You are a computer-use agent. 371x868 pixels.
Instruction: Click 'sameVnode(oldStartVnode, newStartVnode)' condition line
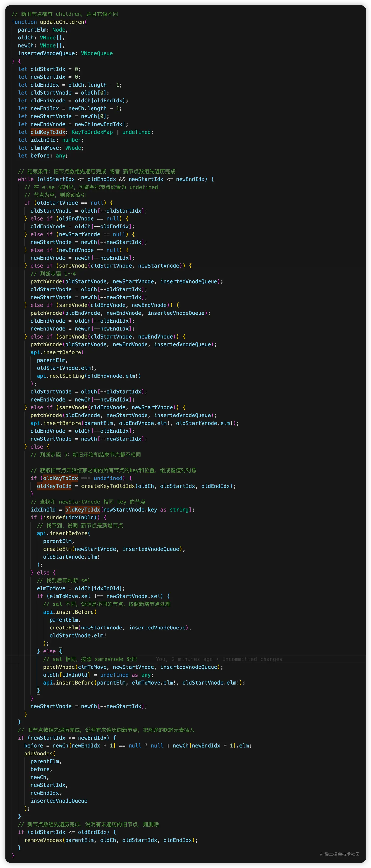click(108, 266)
